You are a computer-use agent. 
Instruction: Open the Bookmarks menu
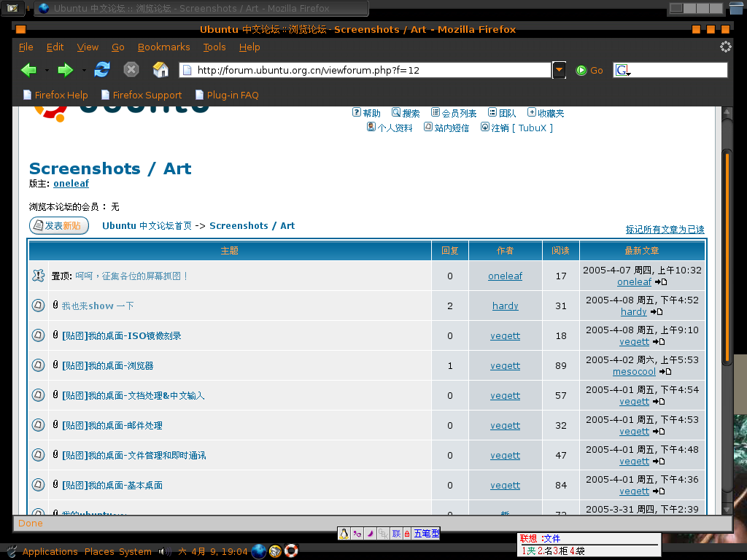tap(163, 47)
